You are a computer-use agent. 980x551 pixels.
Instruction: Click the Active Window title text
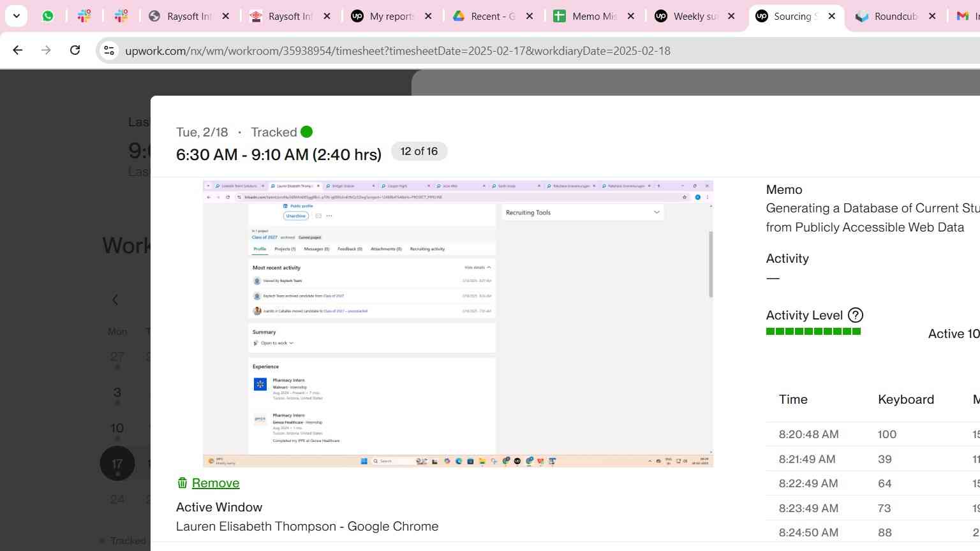coord(307,526)
